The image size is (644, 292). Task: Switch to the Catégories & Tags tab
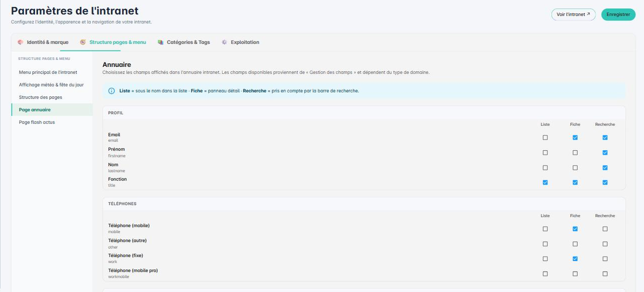[184, 42]
